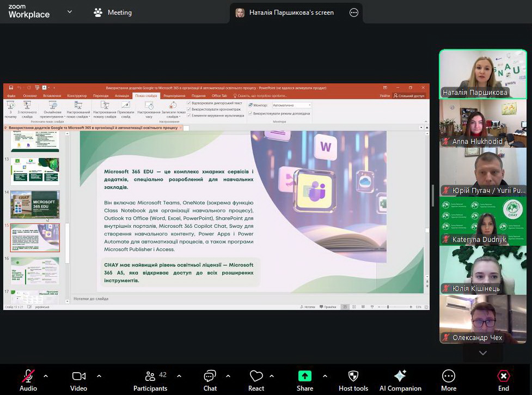Screen dimensions: 532x395
Task: Open the Participants panel
Action: [x=150, y=376]
